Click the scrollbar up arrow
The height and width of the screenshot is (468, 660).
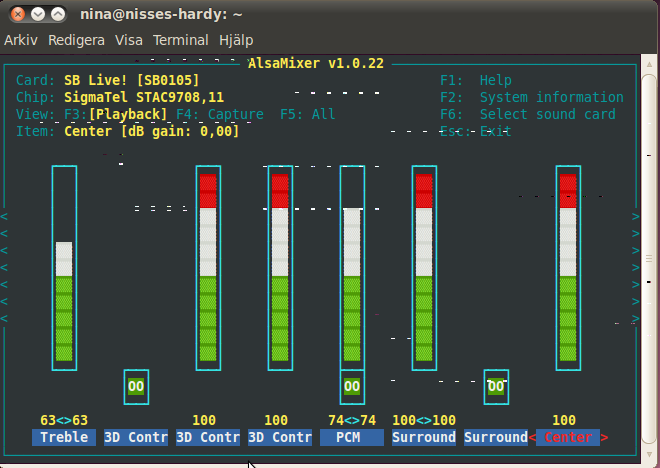click(x=649, y=64)
